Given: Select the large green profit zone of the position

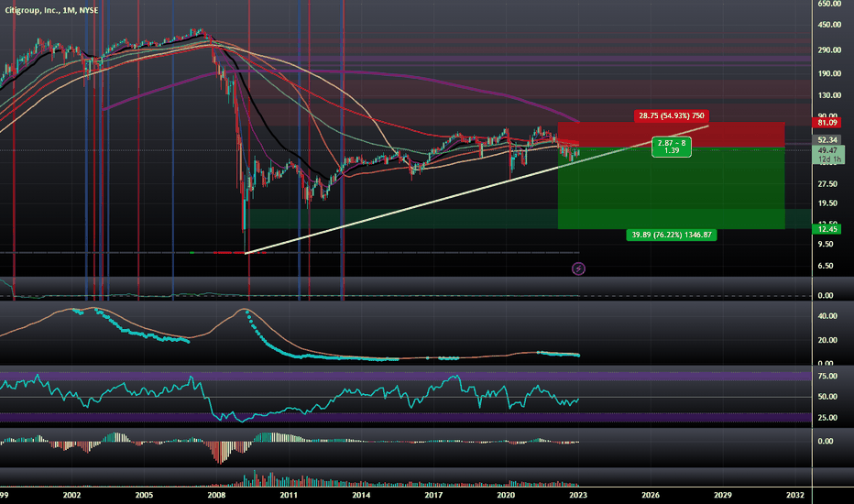Looking at the screenshot, I should 671,188.
